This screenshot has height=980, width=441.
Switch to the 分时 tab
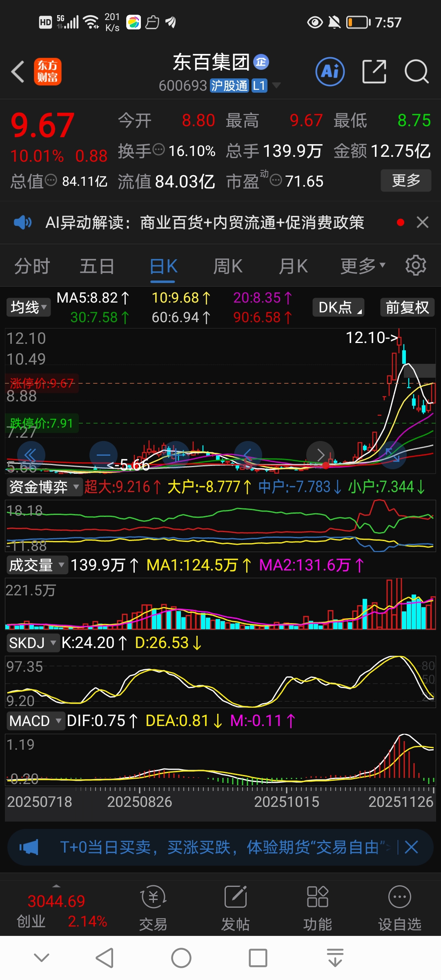32,266
